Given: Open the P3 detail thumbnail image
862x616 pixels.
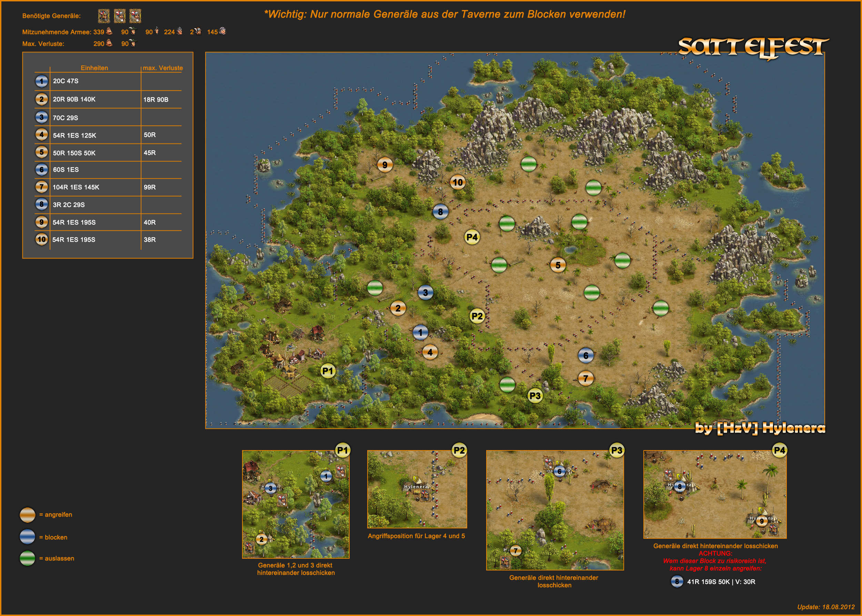Looking at the screenshot, I should (x=554, y=510).
